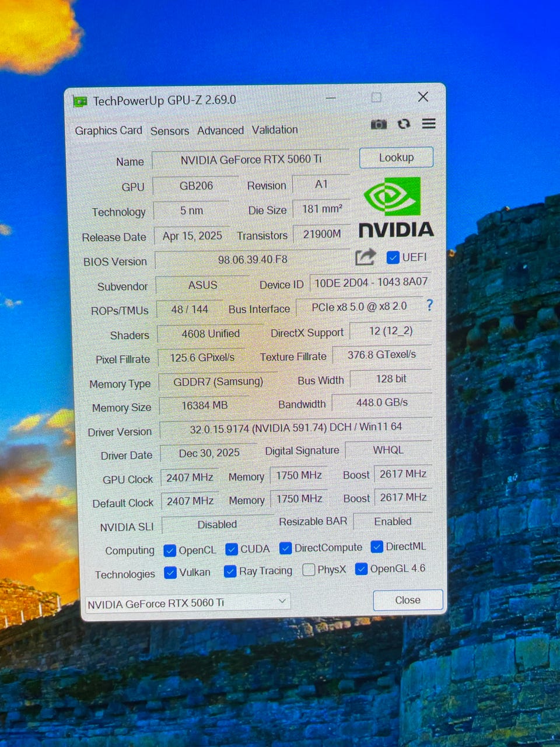
Task: Click the Revision field showing A1
Action: click(x=321, y=184)
